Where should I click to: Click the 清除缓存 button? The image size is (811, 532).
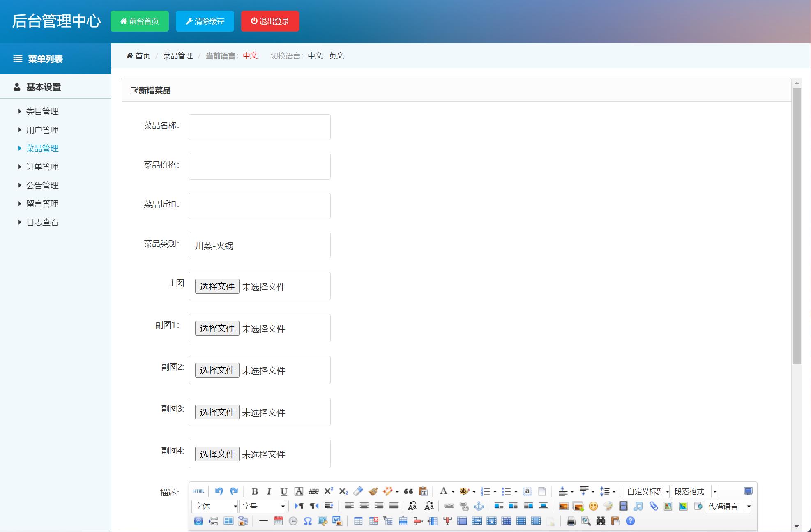pyautogui.click(x=205, y=21)
